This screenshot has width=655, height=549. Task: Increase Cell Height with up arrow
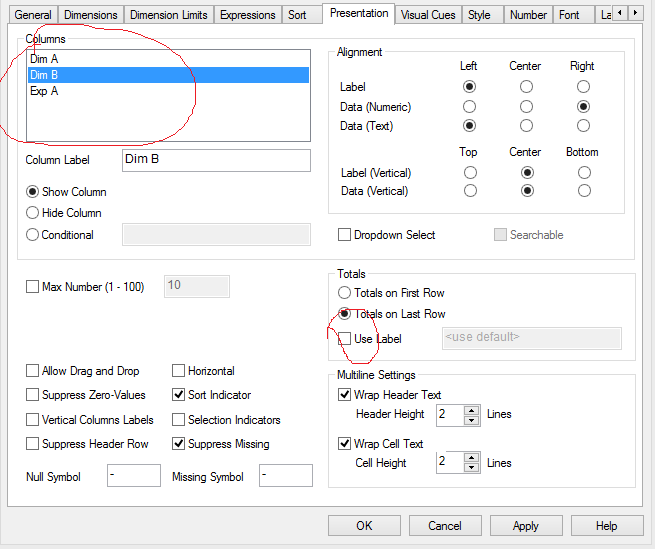(x=471, y=457)
